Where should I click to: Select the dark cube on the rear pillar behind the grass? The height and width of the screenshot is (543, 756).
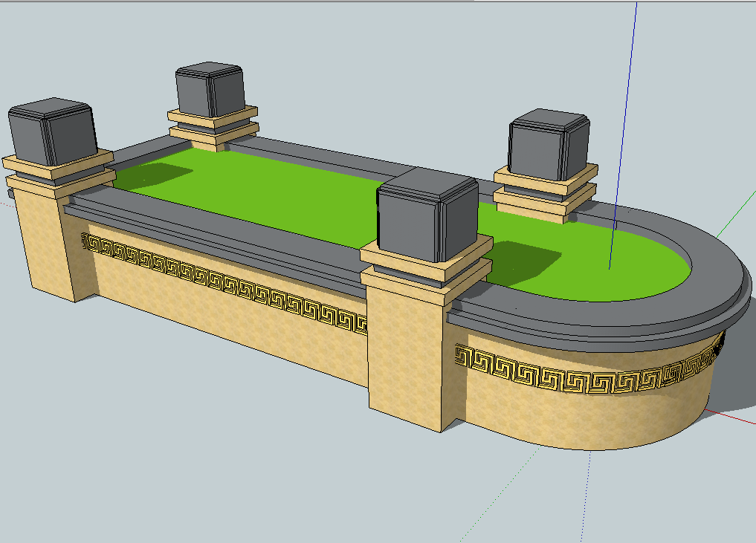pos(210,90)
